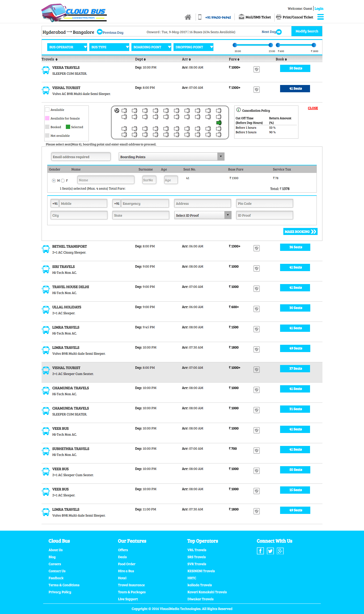Select the F gender radio button
The height and width of the screenshot is (614, 364).
pos(63,180)
